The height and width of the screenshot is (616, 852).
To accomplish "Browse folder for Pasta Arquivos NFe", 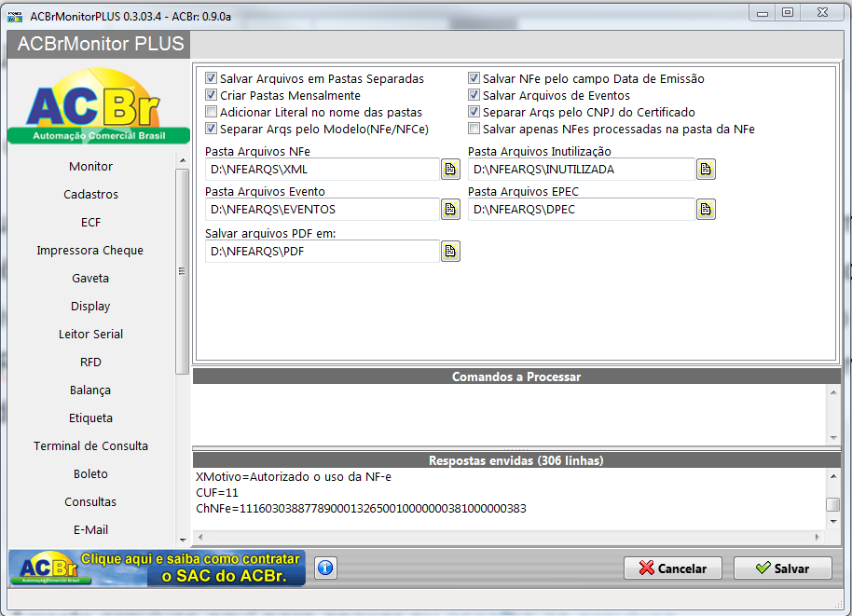I will click(450, 169).
